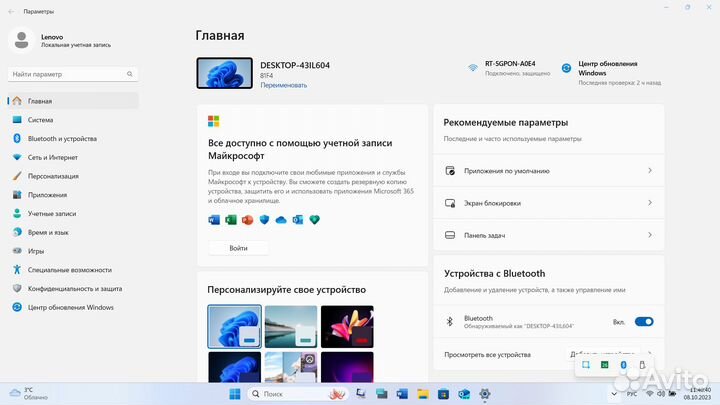Viewport: 720px width, 405px height.
Task: Select the System menu item
Action: coord(40,119)
